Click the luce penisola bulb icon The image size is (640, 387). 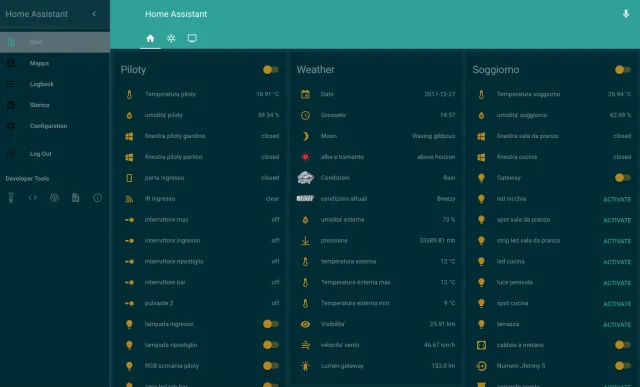(x=481, y=282)
